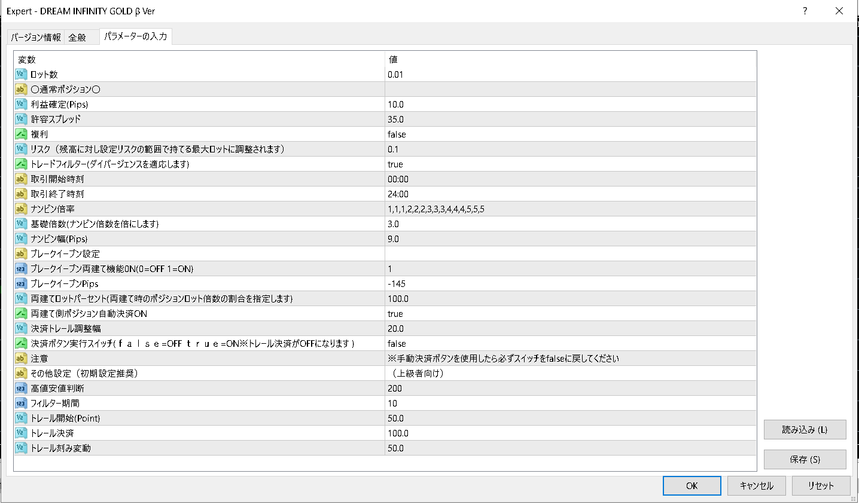
Task: Click the キャンセル button
Action: tap(756, 485)
